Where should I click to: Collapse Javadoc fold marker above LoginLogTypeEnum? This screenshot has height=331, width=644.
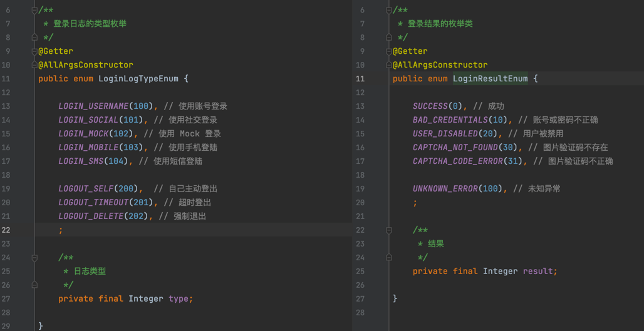(34, 10)
